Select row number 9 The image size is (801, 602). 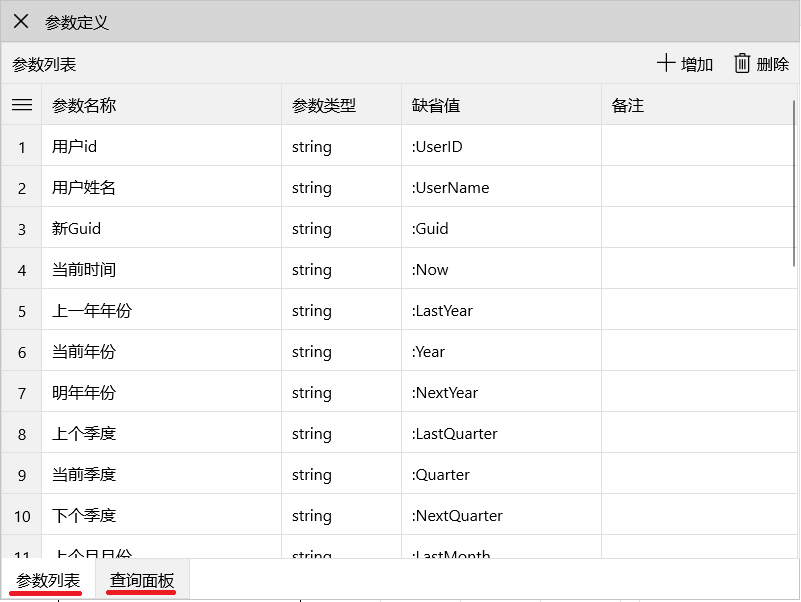pos(21,474)
